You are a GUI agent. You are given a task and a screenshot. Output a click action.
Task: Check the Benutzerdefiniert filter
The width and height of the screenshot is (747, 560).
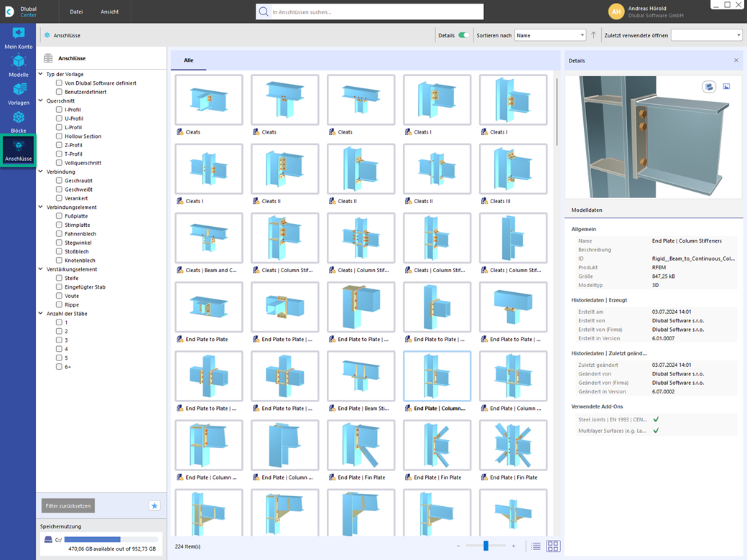coord(59,92)
